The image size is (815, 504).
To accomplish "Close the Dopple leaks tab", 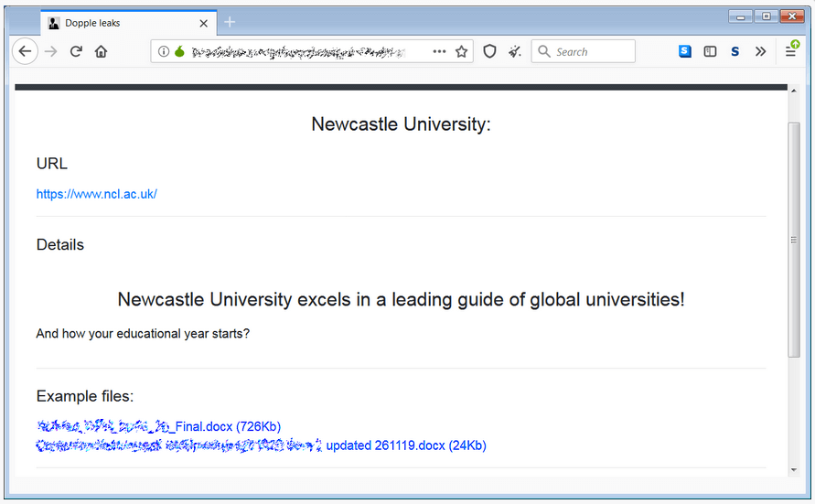I will (203, 23).
